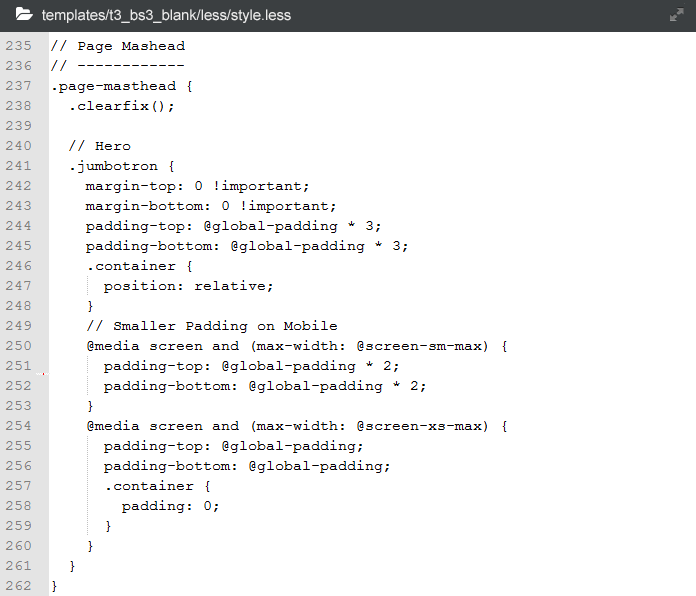Place cursor on "position: relative;" line
The width and height of the screenshot is (696, 596).
click(x=188, y=286)
